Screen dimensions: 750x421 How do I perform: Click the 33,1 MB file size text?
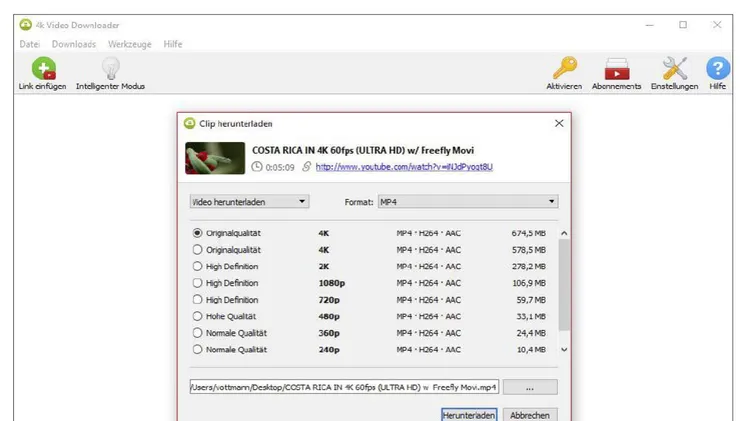point(531,316)
